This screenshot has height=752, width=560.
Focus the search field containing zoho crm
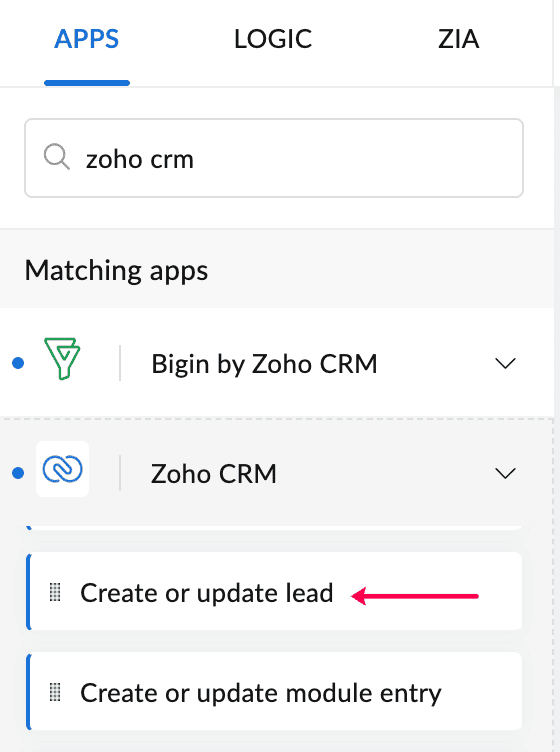pos(274,158)
